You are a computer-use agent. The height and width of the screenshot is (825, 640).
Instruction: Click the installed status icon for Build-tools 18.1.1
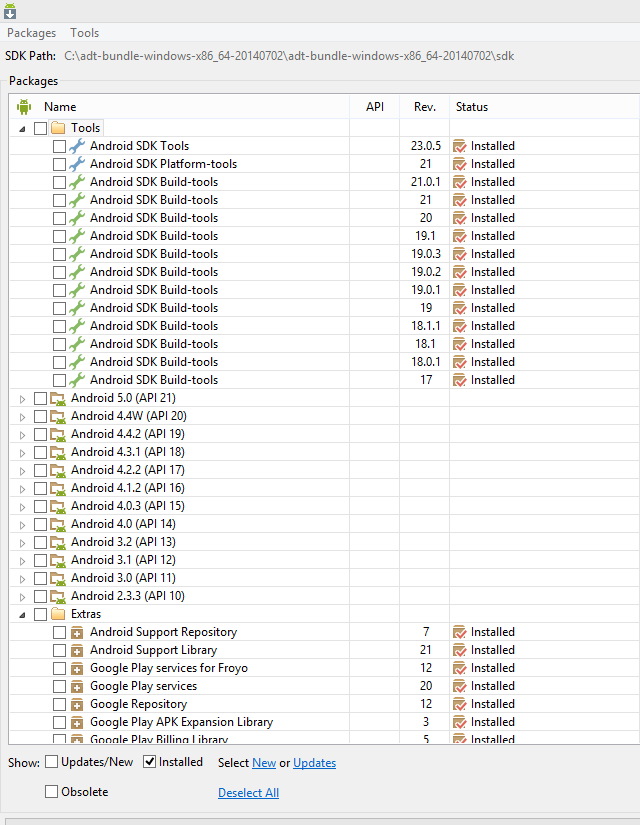tap(459, 326)
